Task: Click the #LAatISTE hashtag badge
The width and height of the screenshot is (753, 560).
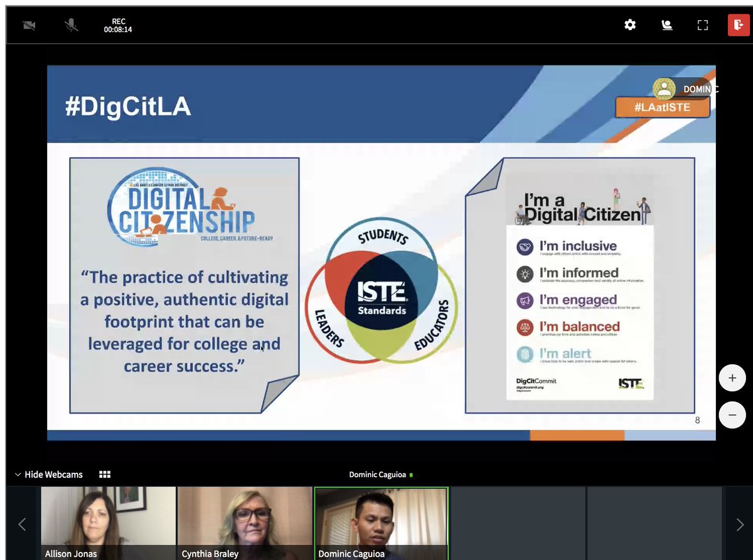Action: pyautogui.click(x=662, y=107)
